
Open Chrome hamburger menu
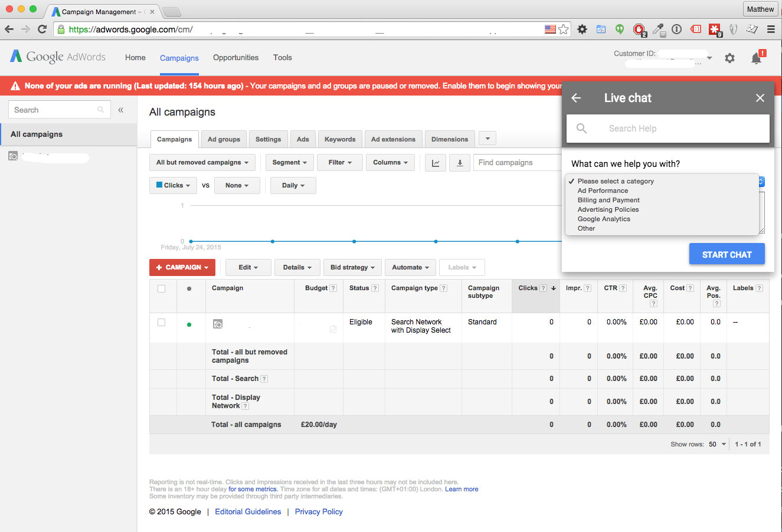(x=771, y=29)
